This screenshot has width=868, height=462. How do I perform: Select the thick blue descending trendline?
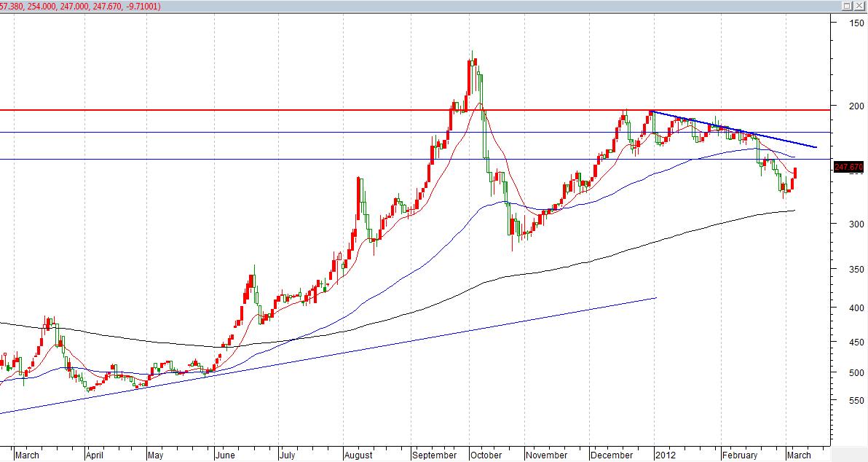tap(733, 130)
